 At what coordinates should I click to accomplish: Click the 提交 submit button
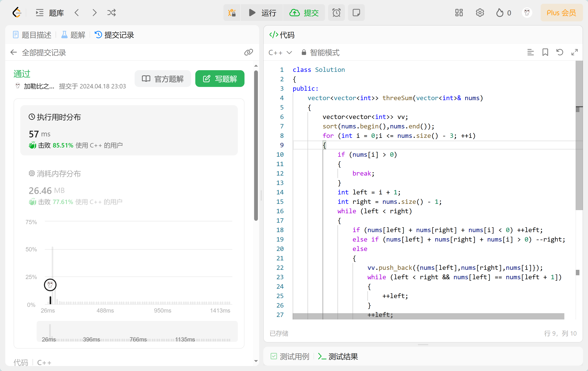[304, 13]
